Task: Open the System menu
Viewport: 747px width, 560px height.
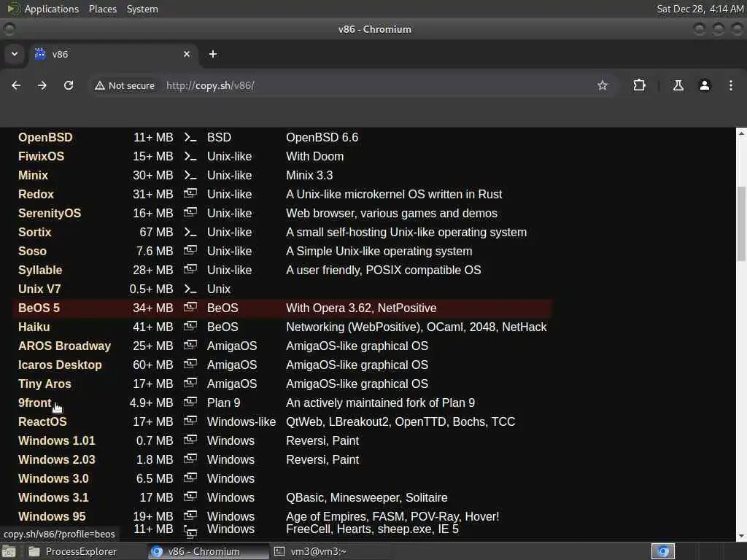Action: (x=142, y=9)
